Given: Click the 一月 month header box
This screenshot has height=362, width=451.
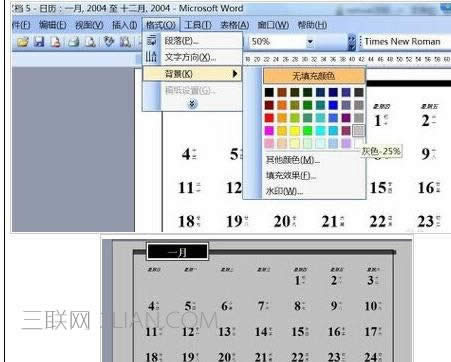Looking at the screenshot, I should click(x=178, y=252).
